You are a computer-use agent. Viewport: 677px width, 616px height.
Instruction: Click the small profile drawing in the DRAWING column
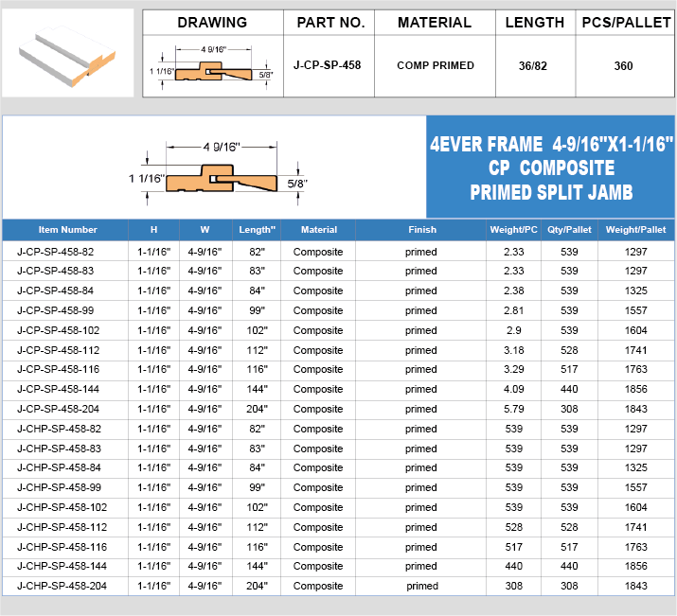tap(211, 67)
